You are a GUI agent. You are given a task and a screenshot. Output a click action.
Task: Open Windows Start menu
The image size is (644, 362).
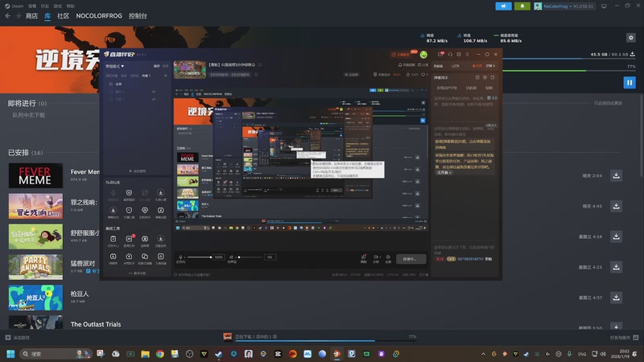[x=10, y=354]
